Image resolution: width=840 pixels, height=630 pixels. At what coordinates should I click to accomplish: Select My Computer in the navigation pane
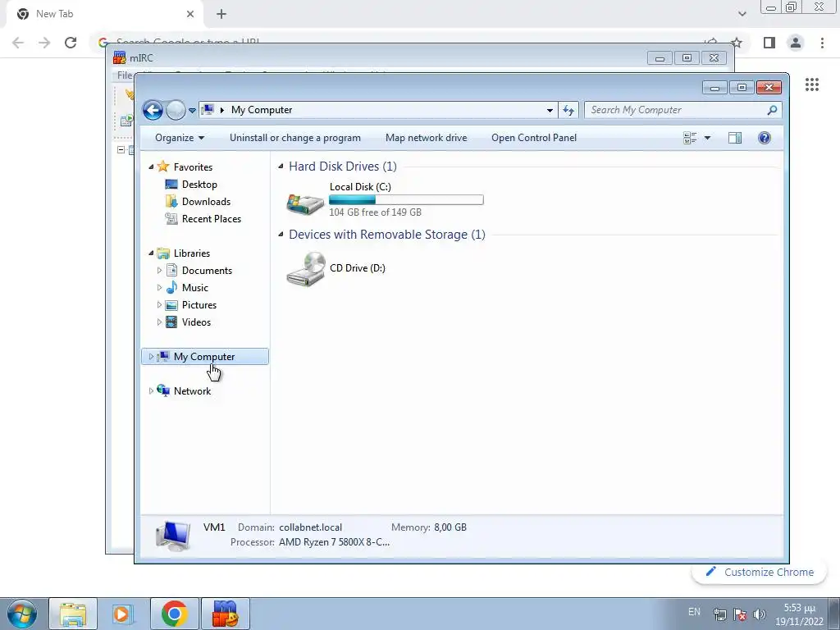204,357
